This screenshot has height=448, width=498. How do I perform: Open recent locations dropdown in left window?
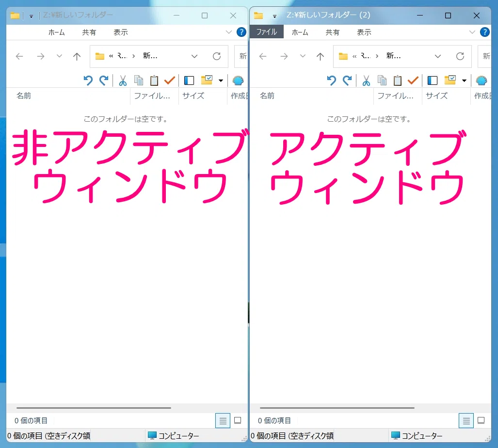pos(59,56)
